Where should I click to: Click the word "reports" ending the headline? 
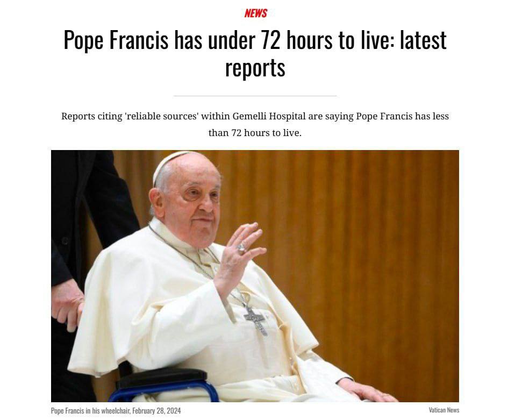(x=255, y=68)
